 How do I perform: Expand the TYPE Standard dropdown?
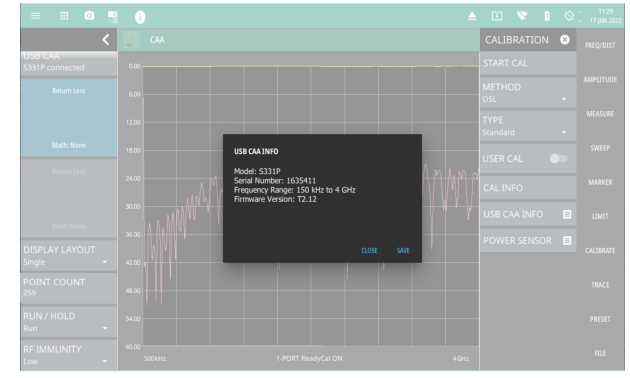[x=528, y=126]
